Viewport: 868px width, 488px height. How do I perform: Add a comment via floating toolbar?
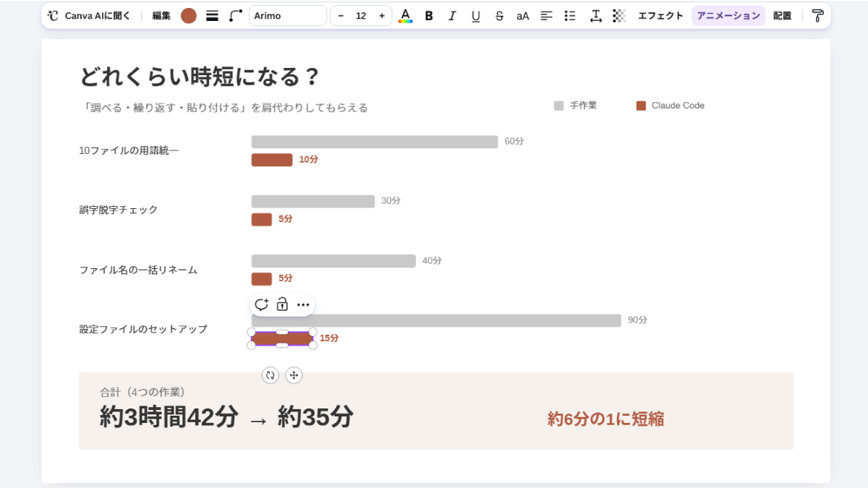click(262, 304)
